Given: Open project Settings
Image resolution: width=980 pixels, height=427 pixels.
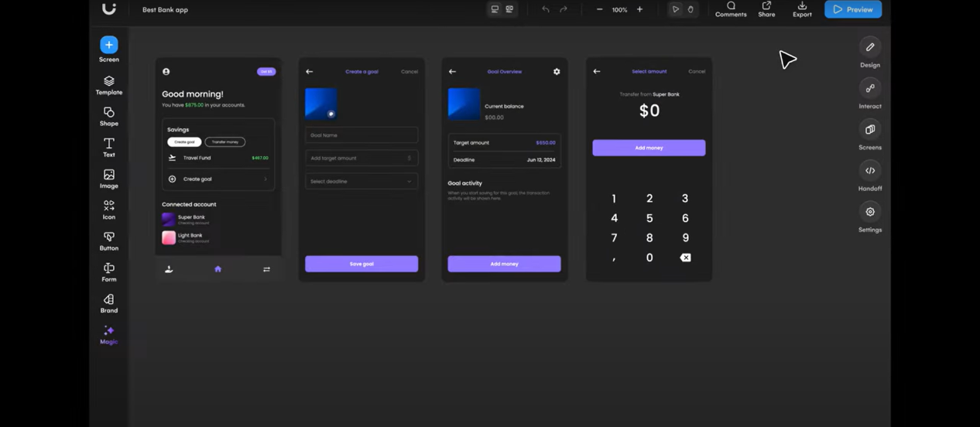Looking at the screenshot, I should 870,217.
